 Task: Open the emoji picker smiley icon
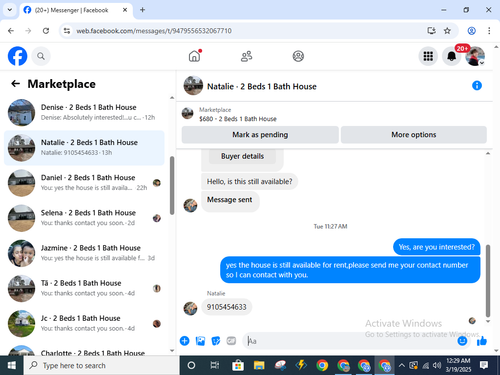pyautogui.click(x=462, y=341)
